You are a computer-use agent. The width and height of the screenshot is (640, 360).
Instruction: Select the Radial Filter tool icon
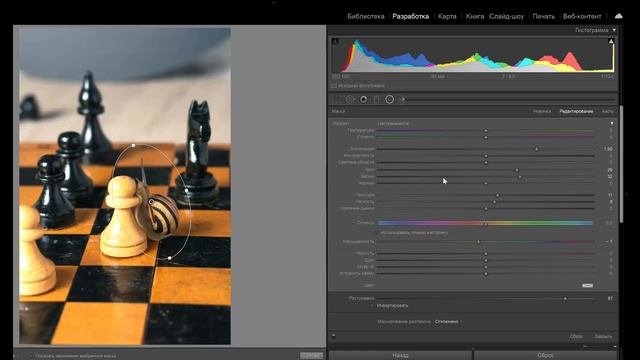click(389, 100)
